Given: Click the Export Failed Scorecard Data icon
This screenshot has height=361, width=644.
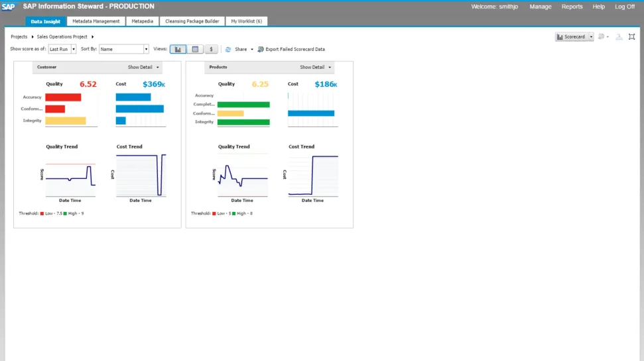Looking at the screenshot, I should tap(261, 49).
